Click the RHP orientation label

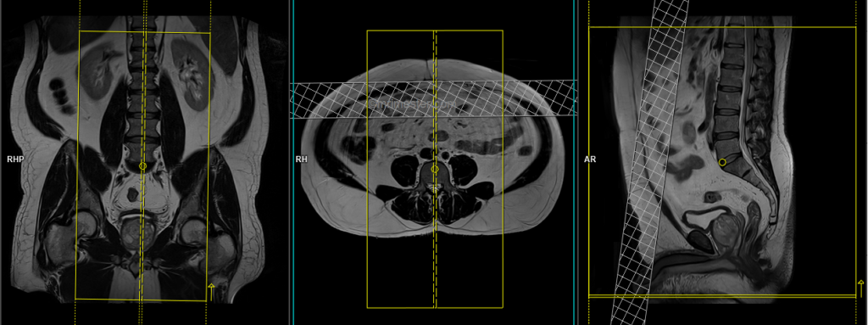(x=15, y=160)
